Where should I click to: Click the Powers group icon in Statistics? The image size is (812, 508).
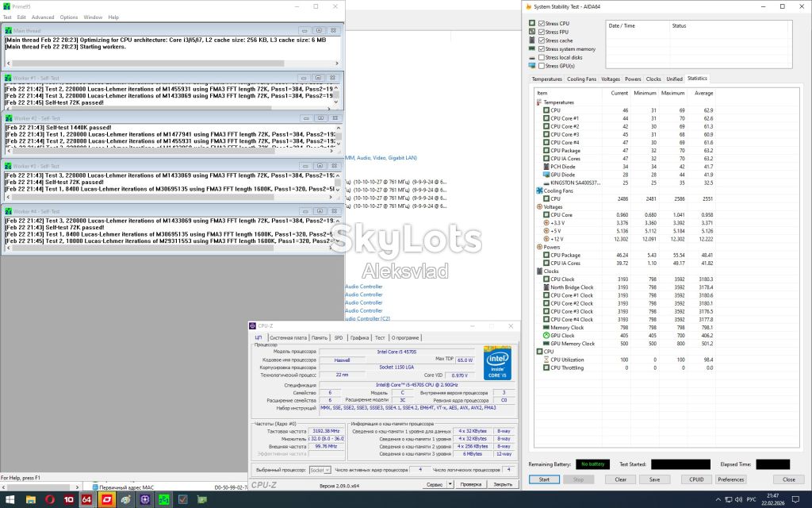[539, 248]
